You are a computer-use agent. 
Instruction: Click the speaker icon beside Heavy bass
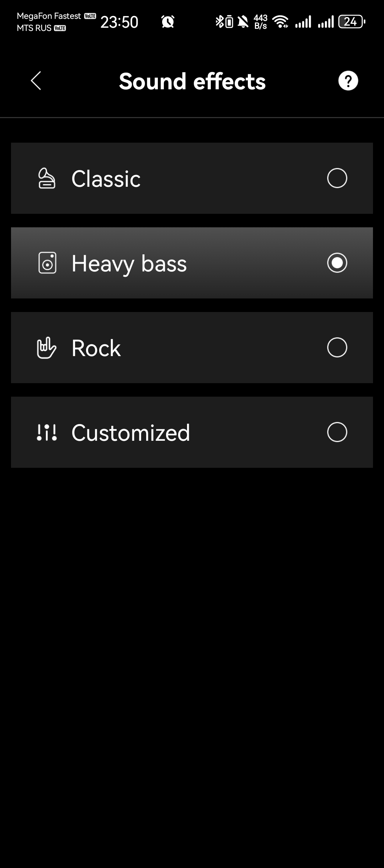click(x=47, y=263)
